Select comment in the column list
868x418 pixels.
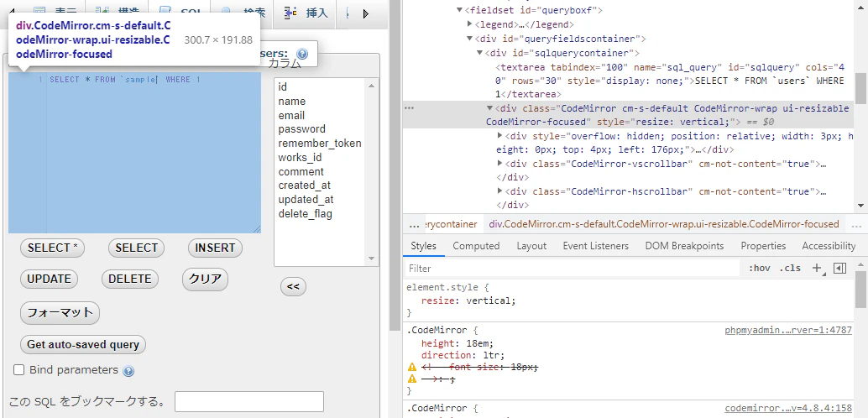click(319, 171)
